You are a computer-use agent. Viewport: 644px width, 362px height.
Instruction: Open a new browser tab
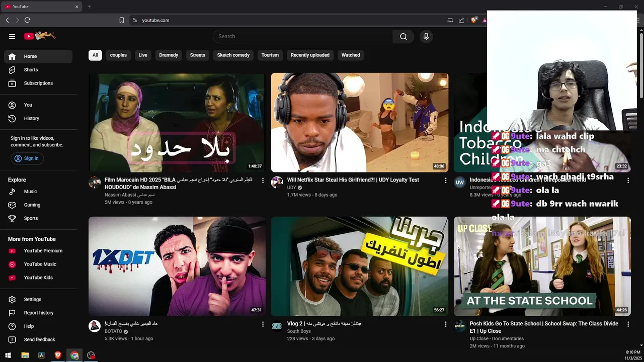tap(89, 7)
